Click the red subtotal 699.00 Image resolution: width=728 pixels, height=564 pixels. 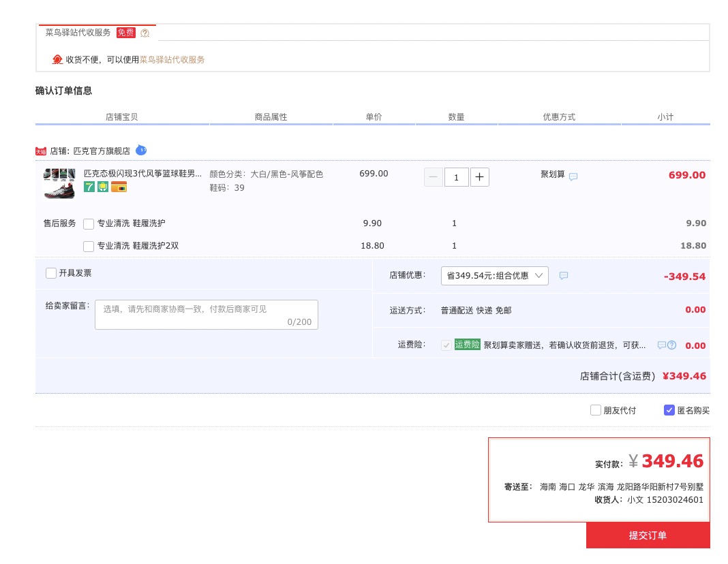tap(687, 175)
